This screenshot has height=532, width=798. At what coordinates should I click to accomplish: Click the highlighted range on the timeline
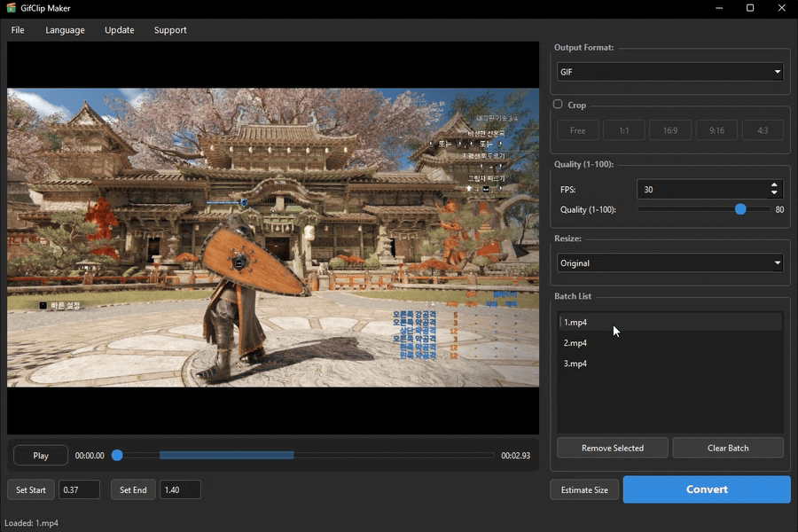tap(226, 455)
